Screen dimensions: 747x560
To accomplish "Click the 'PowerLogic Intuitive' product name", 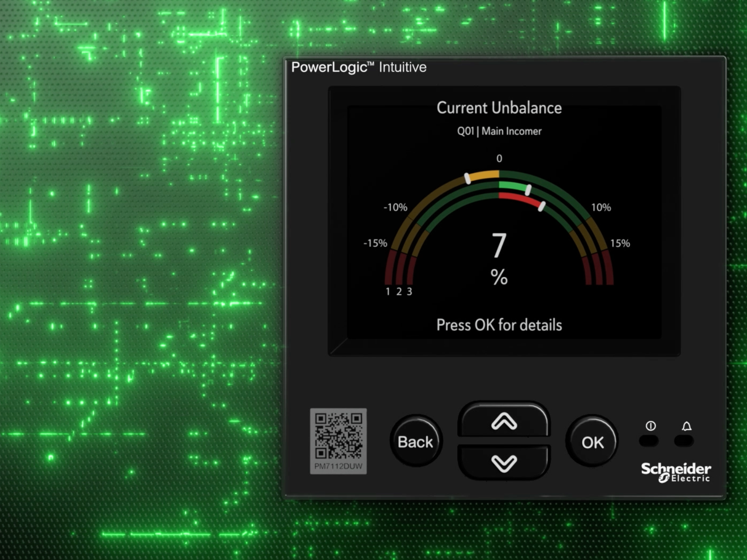I will [359, 67].
